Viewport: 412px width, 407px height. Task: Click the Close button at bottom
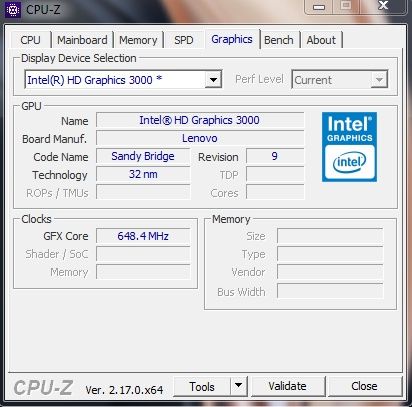pos(364,386)
